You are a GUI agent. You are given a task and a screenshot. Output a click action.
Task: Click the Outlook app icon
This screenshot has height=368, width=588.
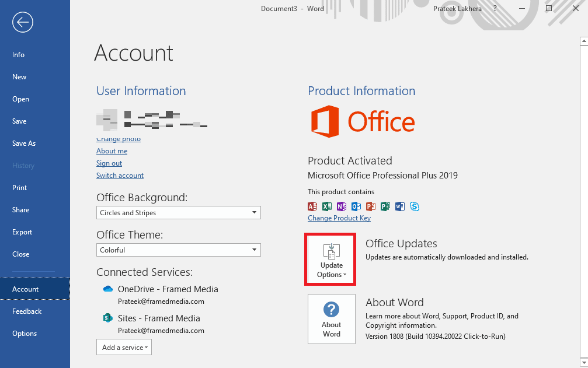click(x=356, y=206)
